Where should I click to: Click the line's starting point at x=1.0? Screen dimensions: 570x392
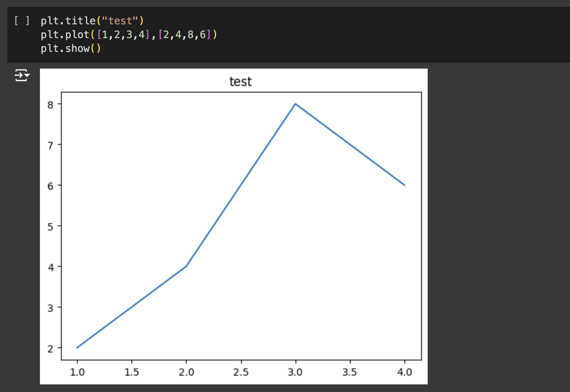(x=77, y=347)
